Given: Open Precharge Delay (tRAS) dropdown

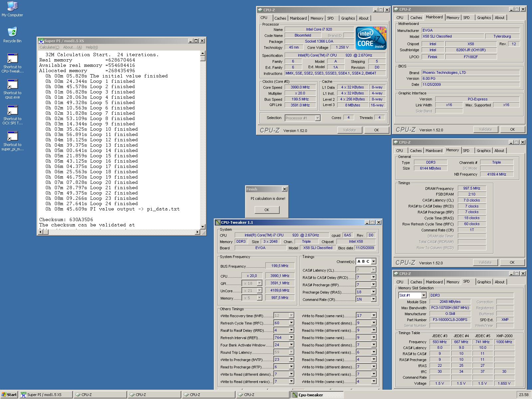Looking at the screenshot, I should 373,292.
